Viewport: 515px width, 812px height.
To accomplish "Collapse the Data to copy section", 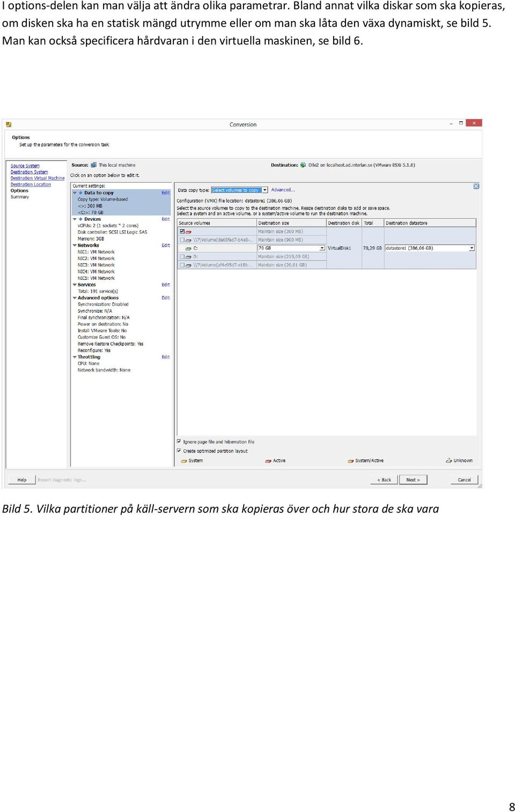I will pyautogui.click(x=75, y=192).
